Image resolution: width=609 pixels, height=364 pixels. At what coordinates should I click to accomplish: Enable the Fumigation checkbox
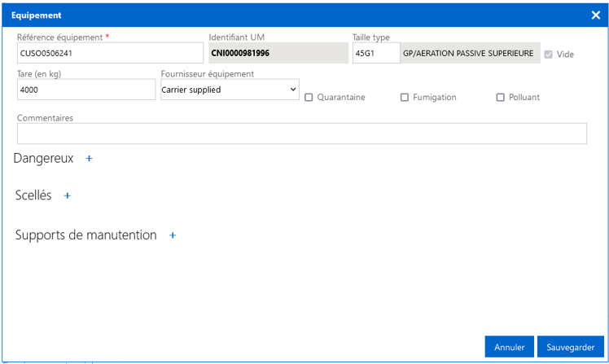coord(405,97)
